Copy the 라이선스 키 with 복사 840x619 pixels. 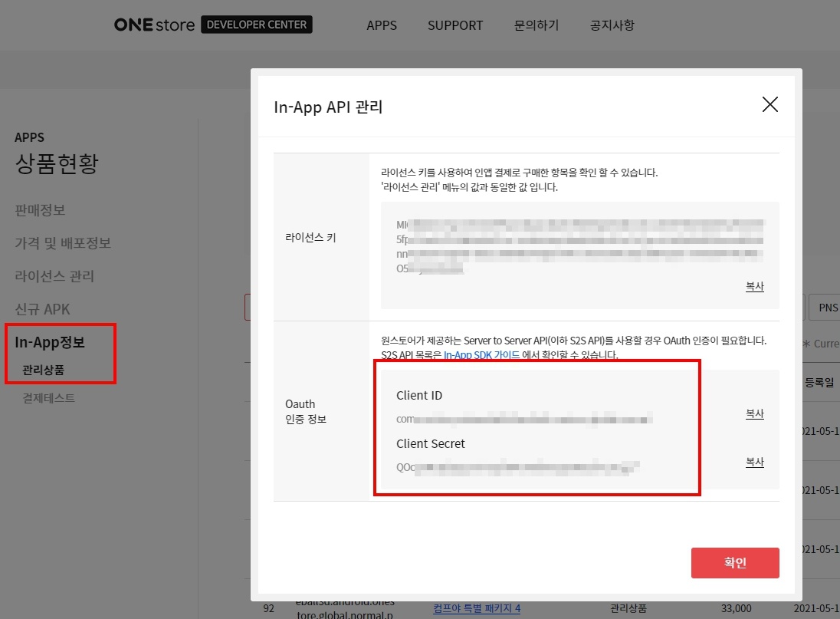(754, 286)
